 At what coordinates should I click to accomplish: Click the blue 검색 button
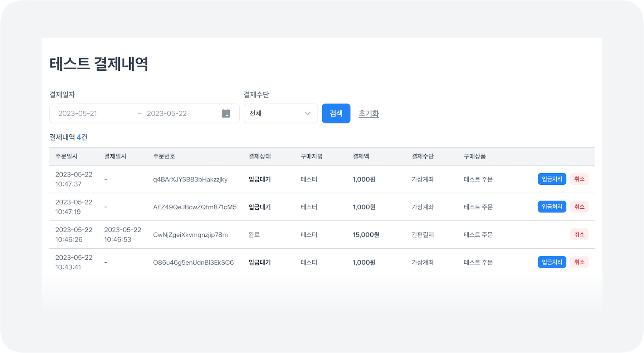(x=336, y=113)
